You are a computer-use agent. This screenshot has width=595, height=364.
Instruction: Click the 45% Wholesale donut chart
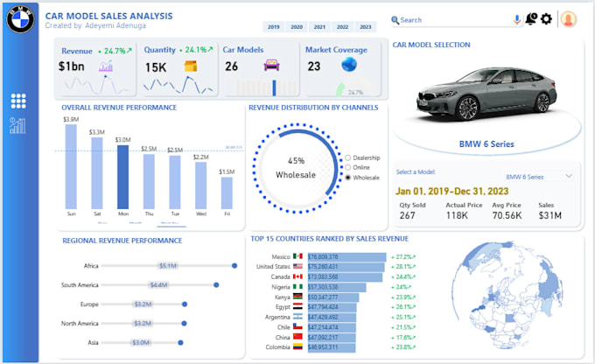coord(297,167)
